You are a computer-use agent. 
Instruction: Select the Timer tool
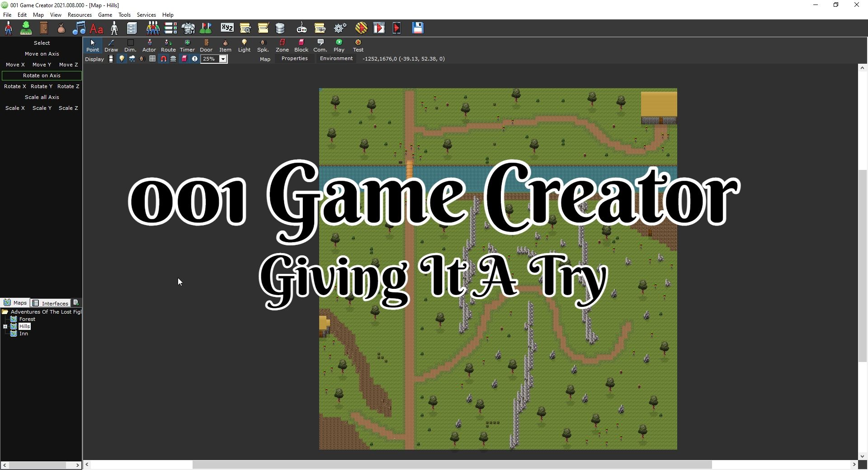(187, 46)
